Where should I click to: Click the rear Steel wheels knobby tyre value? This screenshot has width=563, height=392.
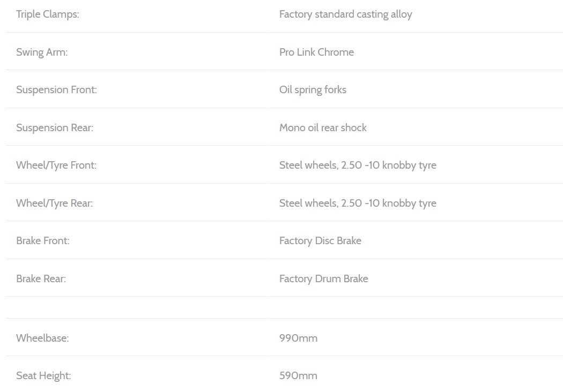358,203
